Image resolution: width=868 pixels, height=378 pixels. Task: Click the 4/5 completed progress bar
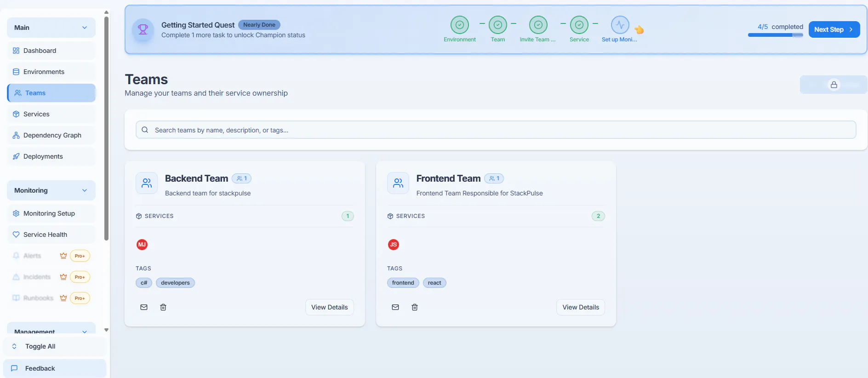point(775,35)
